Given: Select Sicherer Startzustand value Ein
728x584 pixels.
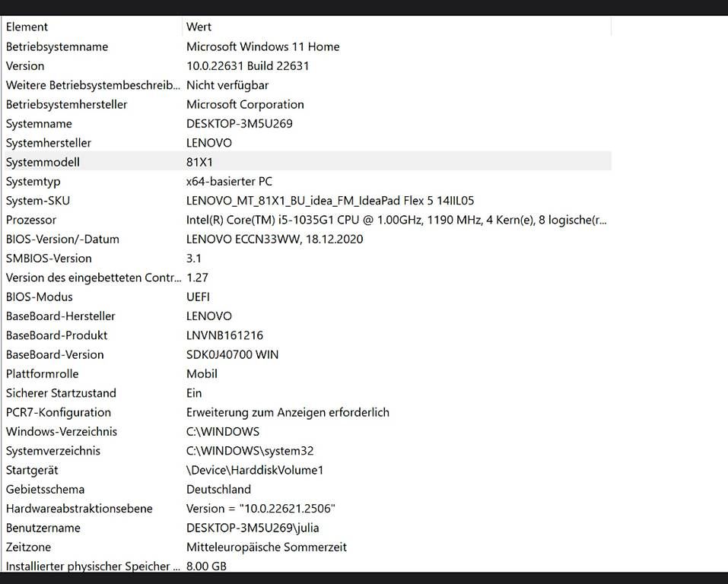Looking at the screenshot, I should tap(194, 394).
